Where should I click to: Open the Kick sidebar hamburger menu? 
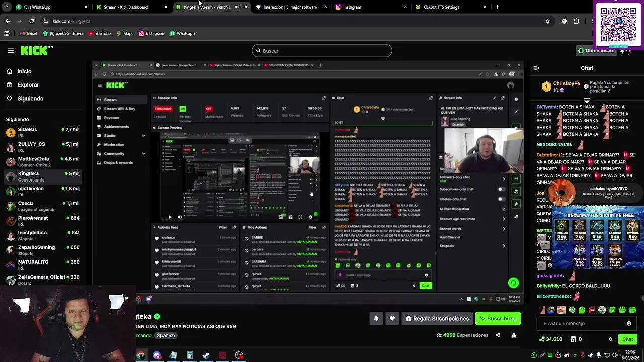coord(11,51)
